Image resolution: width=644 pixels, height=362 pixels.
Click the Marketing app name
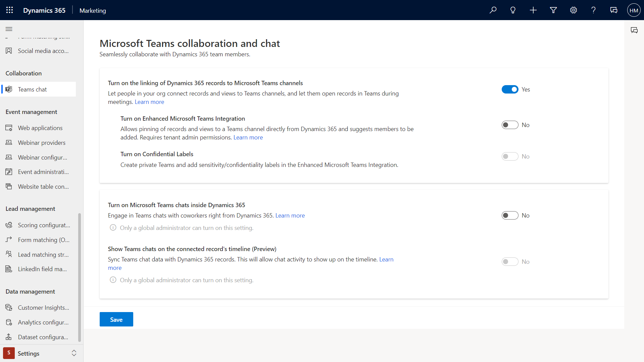point(93,10)
